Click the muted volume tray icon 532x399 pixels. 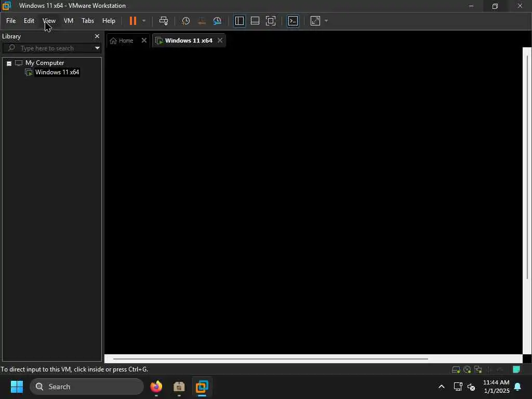point(471,387)
